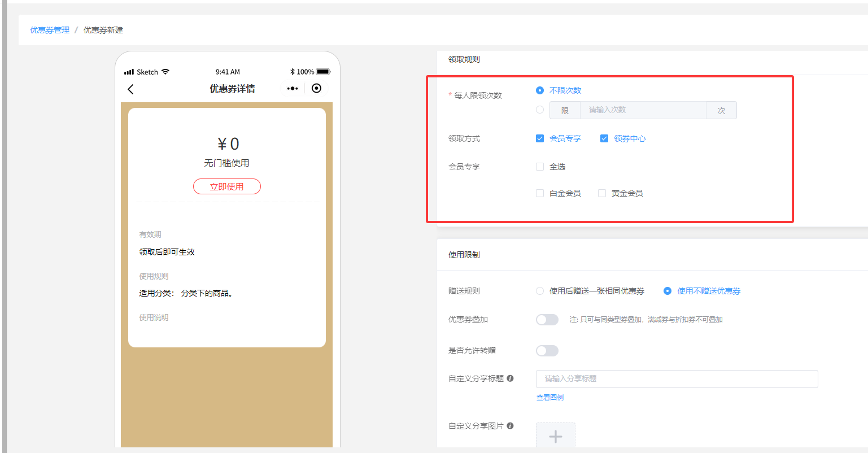Click info icon next to 自定义分享图片
Screen dimensions: 868x453
pyautogui.click(x=510, y=426)
